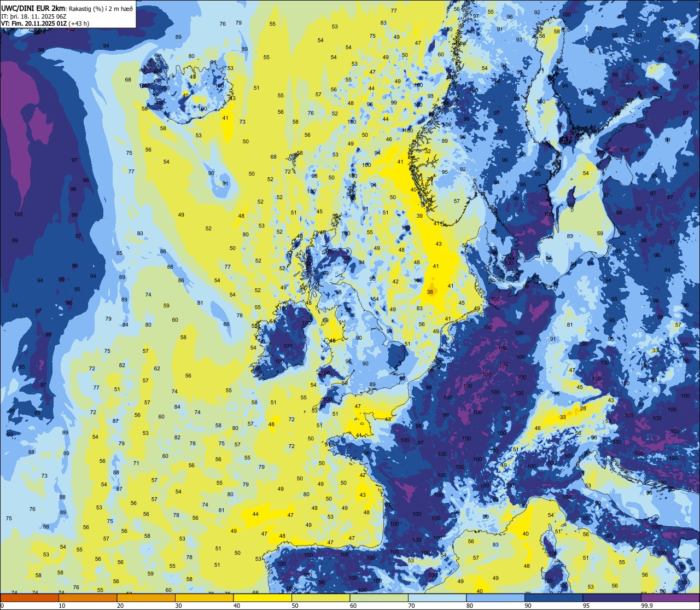Click the 'VT: Fim. 20.11.2025 01Z (+43 h)' line

click(x=45, y=24)
